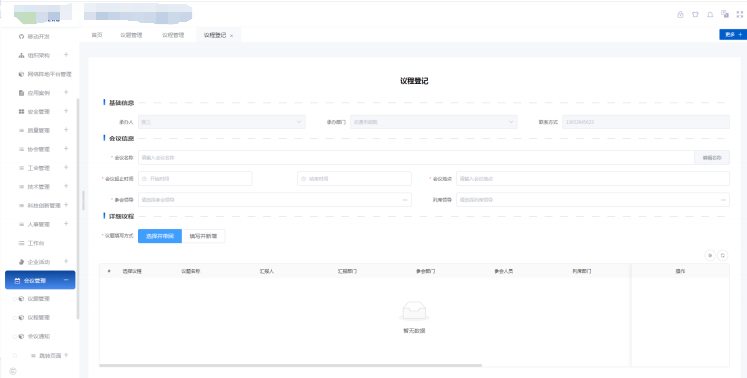
Task: Click the list icon beside 跳转页面
Action: coord(33,356)
